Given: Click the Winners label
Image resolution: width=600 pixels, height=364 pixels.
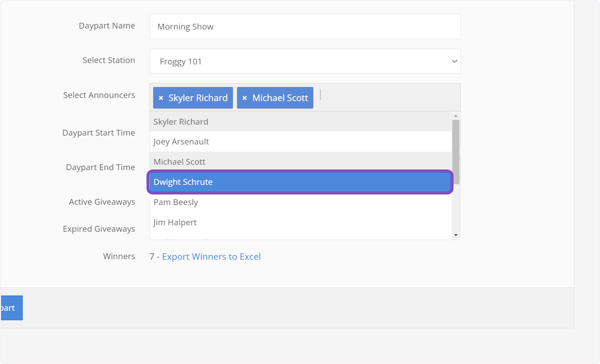Looking at the screenshot, I should coord(119,256).
